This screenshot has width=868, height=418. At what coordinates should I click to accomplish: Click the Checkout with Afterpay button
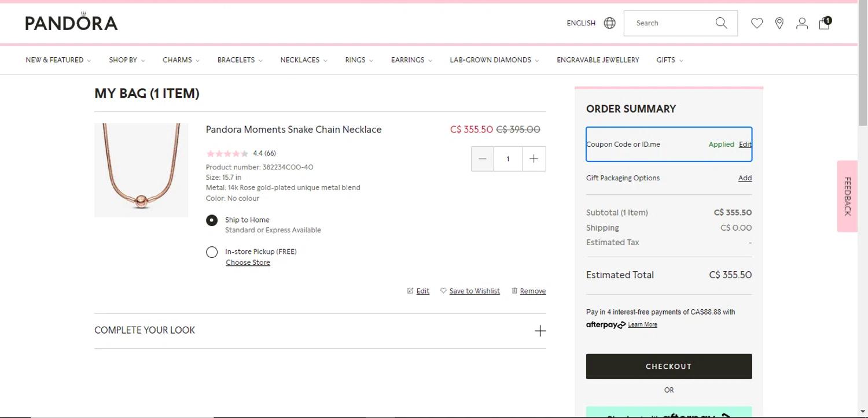click(x=669, y=413)
